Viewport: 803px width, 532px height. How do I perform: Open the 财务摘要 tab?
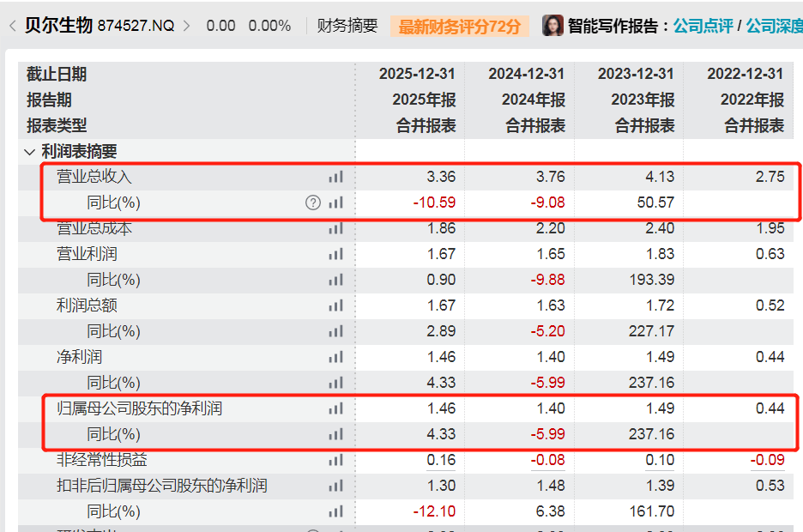[x=347, y=26]
